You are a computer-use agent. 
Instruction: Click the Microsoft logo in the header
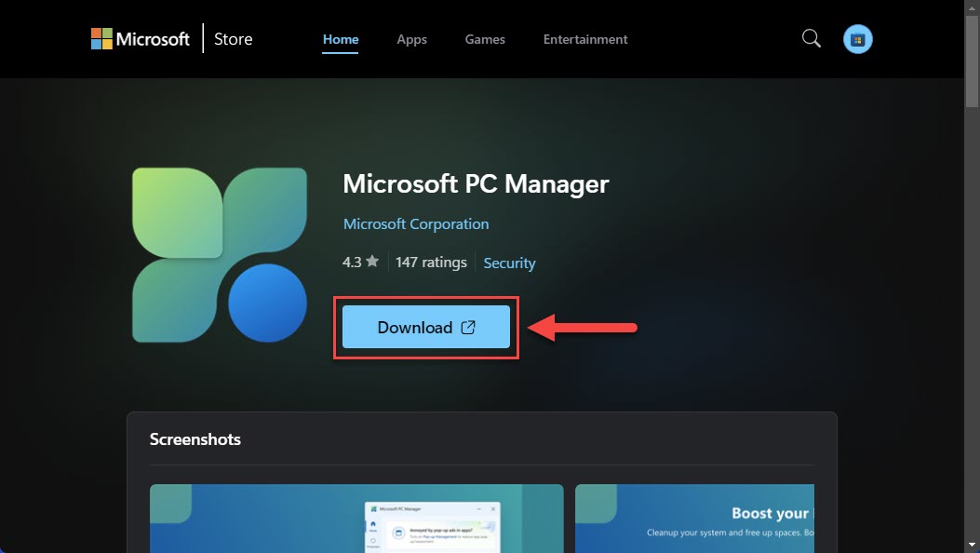tap(140, 39)
